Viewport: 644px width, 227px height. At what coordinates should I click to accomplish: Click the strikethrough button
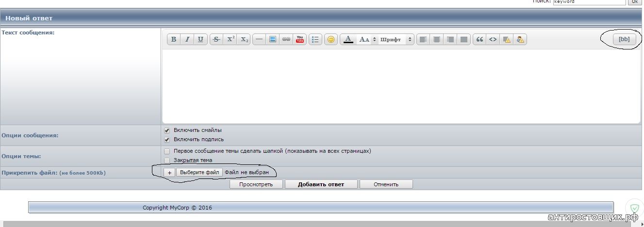point(216,40)
